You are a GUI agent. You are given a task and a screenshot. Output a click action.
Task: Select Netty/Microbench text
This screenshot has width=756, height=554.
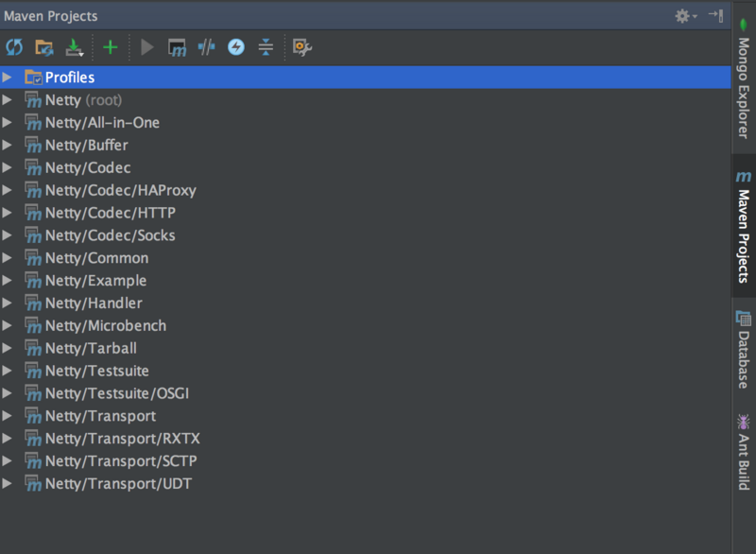click(106, 326)
